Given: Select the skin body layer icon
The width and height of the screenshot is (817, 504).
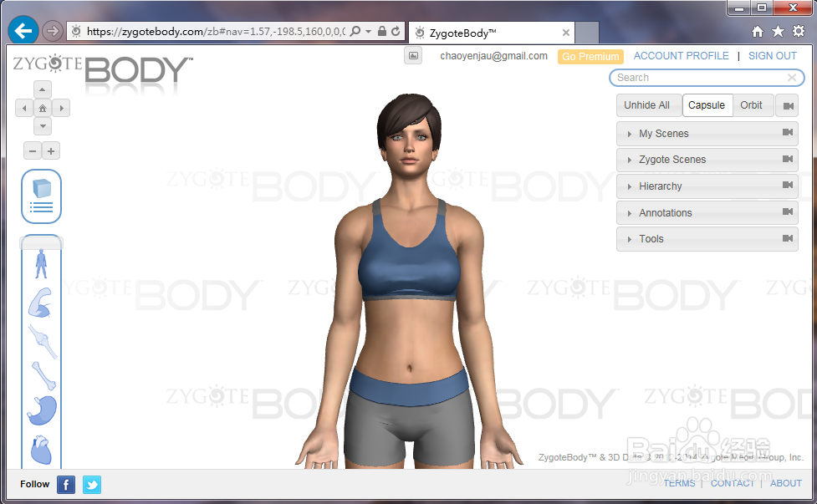Looking at the screenshot, I should (41, 264).
